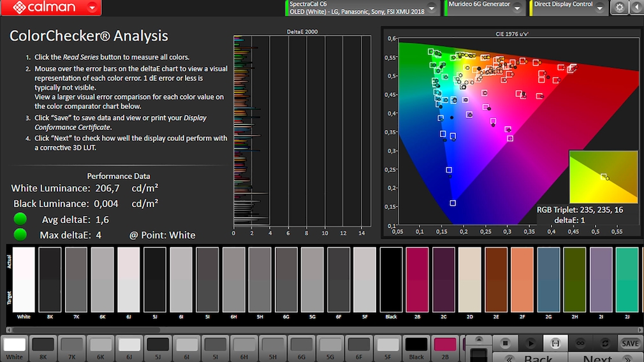
Task: Click the refresh loop icon
Action: tap(605, 344)
